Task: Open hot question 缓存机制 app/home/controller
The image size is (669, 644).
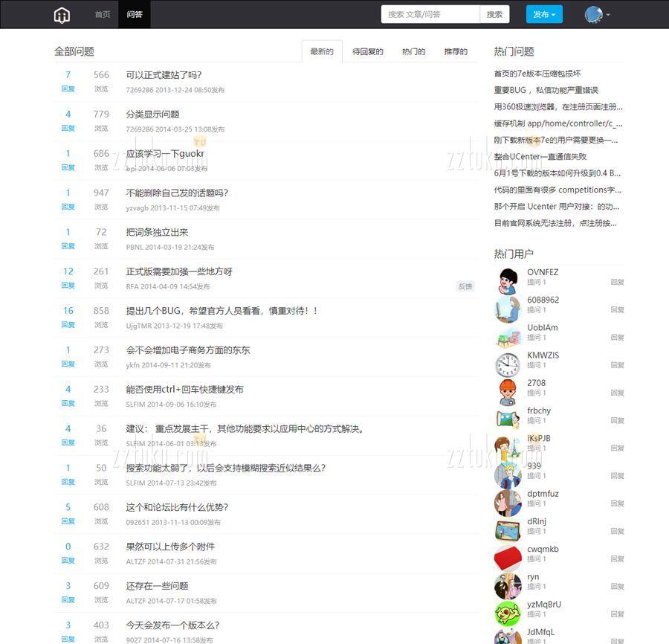Action: (558, 123)
